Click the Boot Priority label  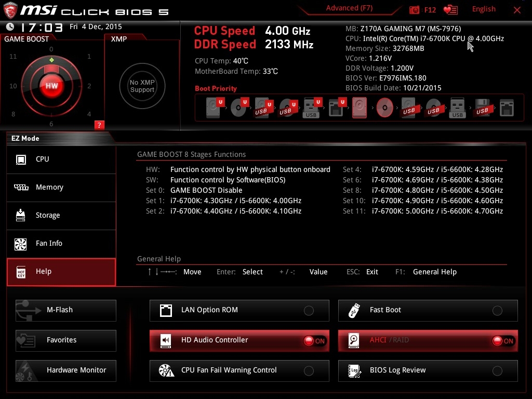click(x=216, y=88)
